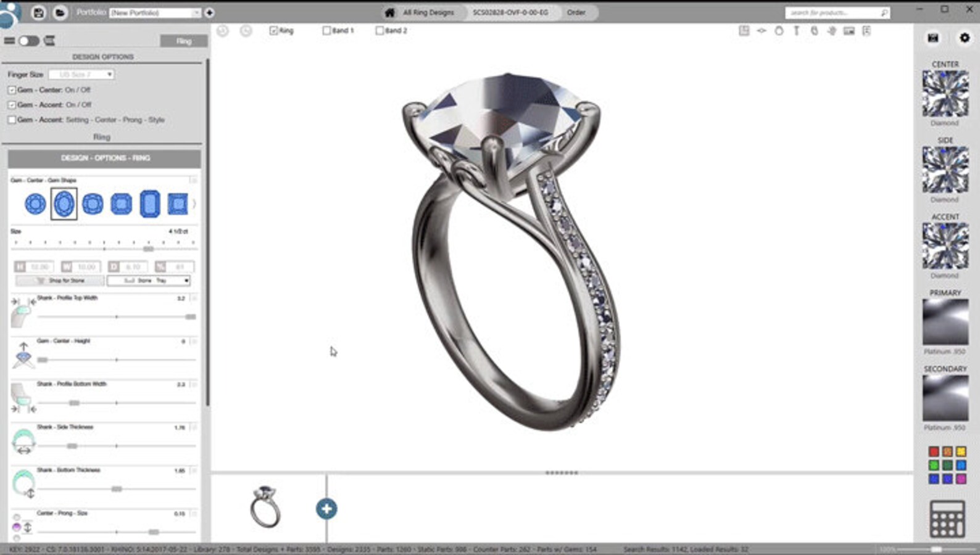This screenshot has width=980, height=555.
Task: Open the film clapper media icon
Action: click(932, 38)
